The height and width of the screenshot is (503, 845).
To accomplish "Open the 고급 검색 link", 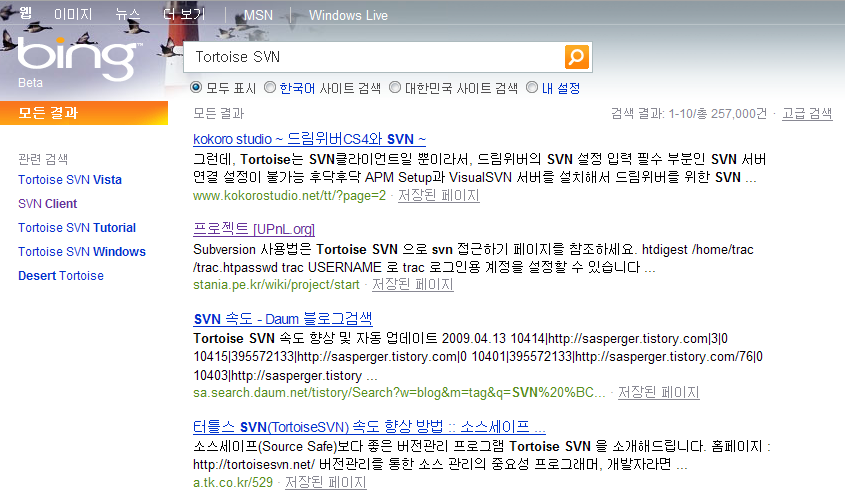I will pos(807,113).
